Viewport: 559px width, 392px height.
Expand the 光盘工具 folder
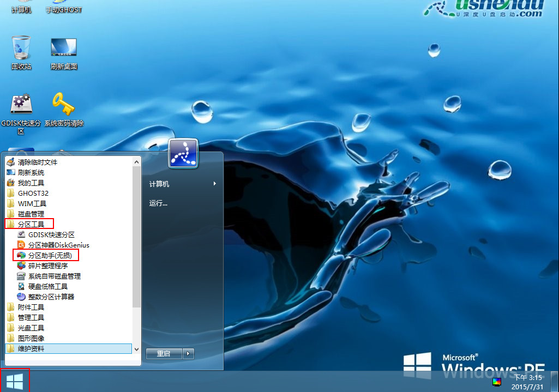point(69,328)
